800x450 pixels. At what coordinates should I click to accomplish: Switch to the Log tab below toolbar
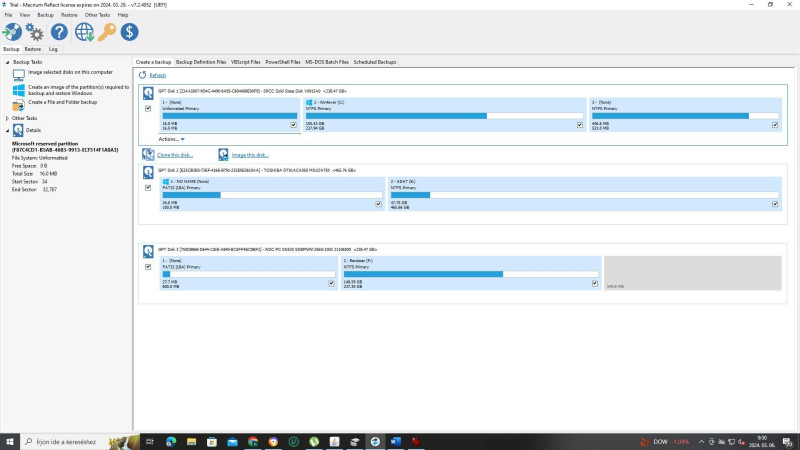pyautogui.click(x=53, y=49)
